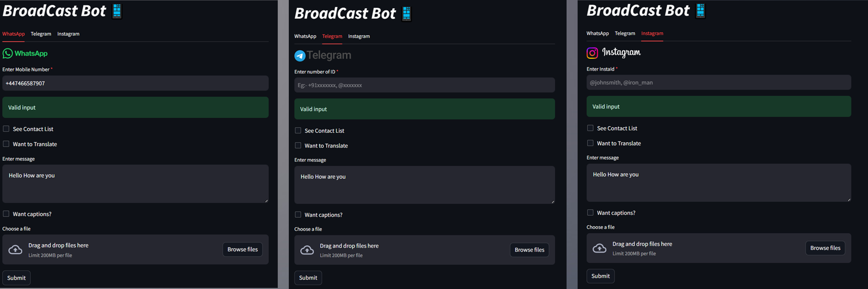Click Browse files in the WhatsApp panel
The image size is (868, 289).
(243, 249)
